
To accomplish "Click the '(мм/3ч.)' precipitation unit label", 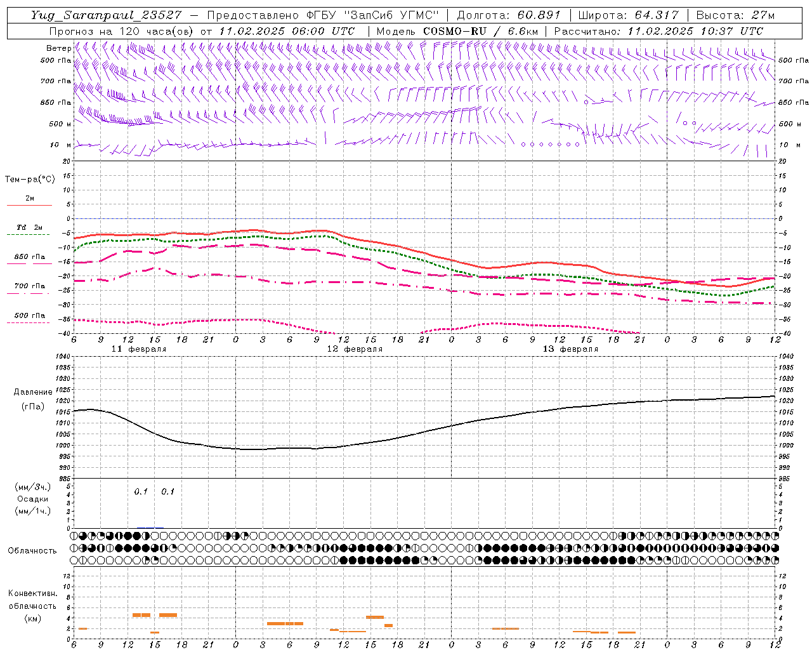I will click(x=32, y=487).
